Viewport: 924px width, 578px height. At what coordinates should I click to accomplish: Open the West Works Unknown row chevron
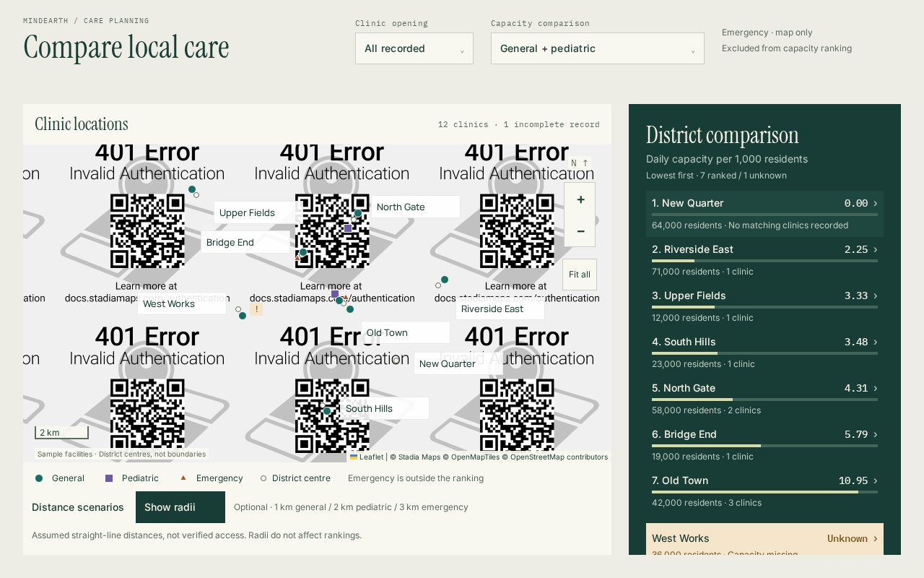coord(876,539)
